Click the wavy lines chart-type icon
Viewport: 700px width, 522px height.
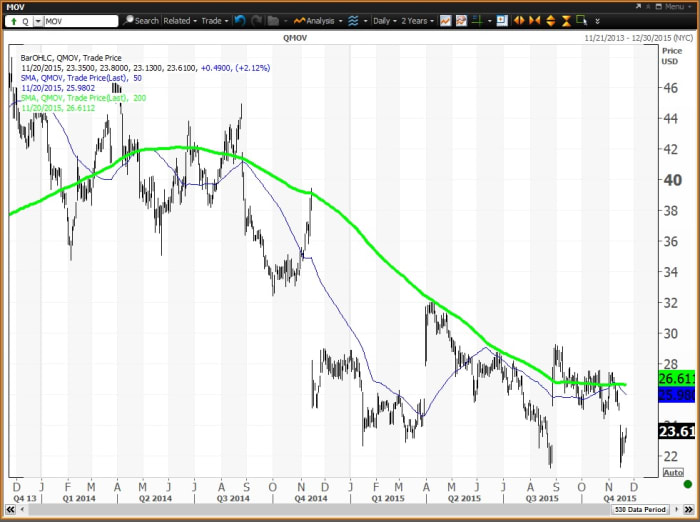(x=354, y=20)
